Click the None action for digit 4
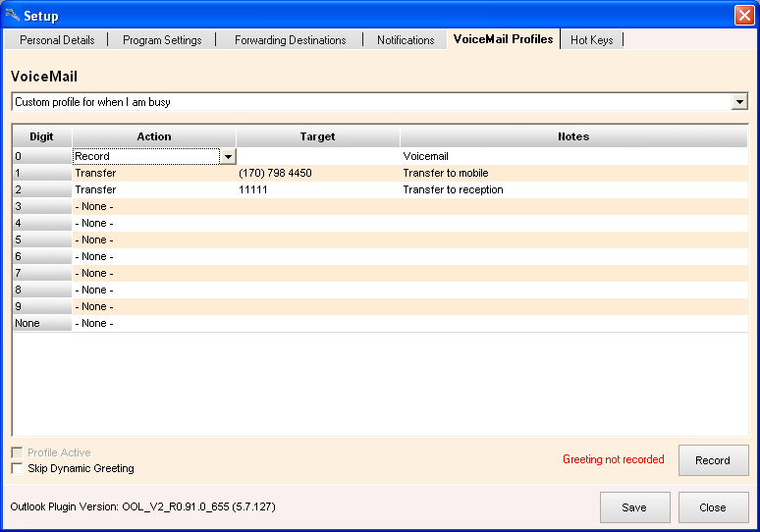The width and height of the screenshot is (760, 532). click(154, 223)
